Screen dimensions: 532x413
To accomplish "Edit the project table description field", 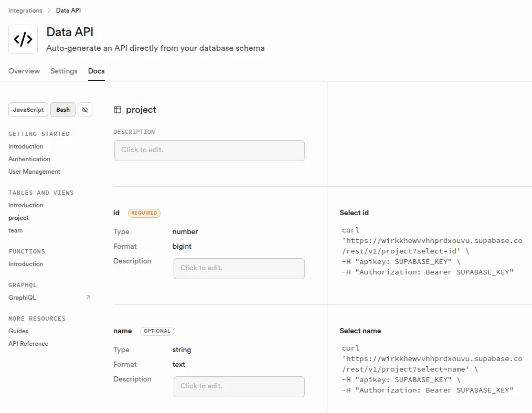I will point(209,151).
